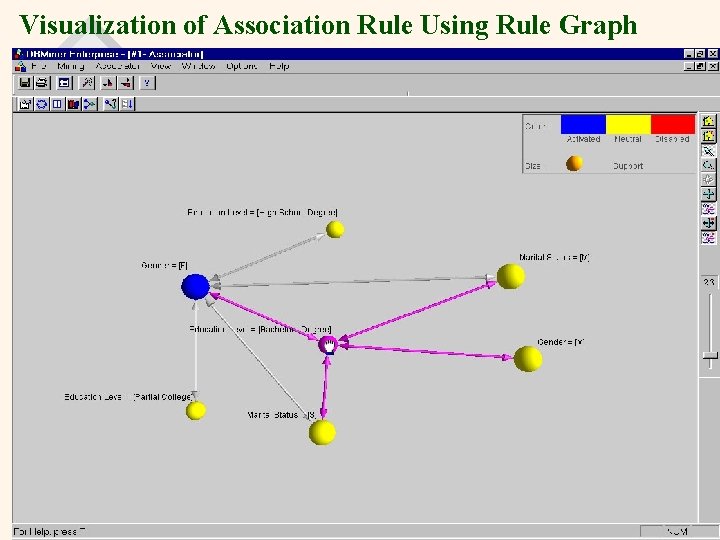Click the house icon with sparkles
720x540 pixels.
point(709,136)
